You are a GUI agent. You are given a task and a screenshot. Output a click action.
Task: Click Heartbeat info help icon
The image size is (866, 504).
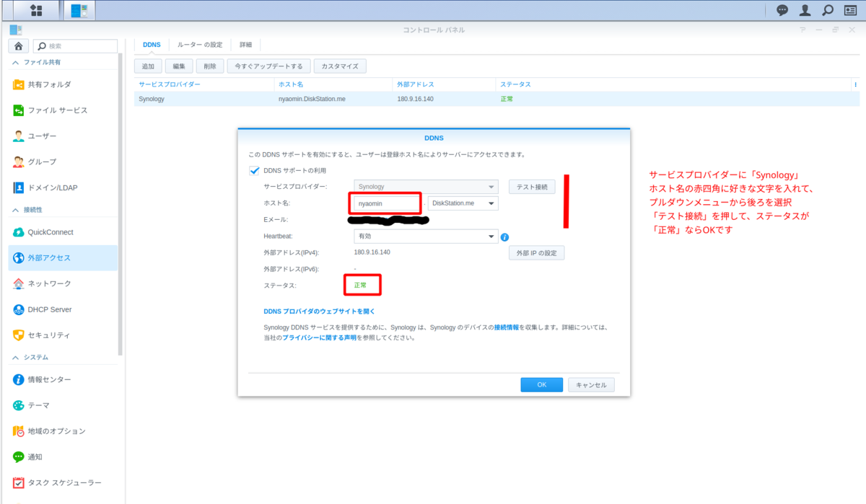tap(505, 236)
